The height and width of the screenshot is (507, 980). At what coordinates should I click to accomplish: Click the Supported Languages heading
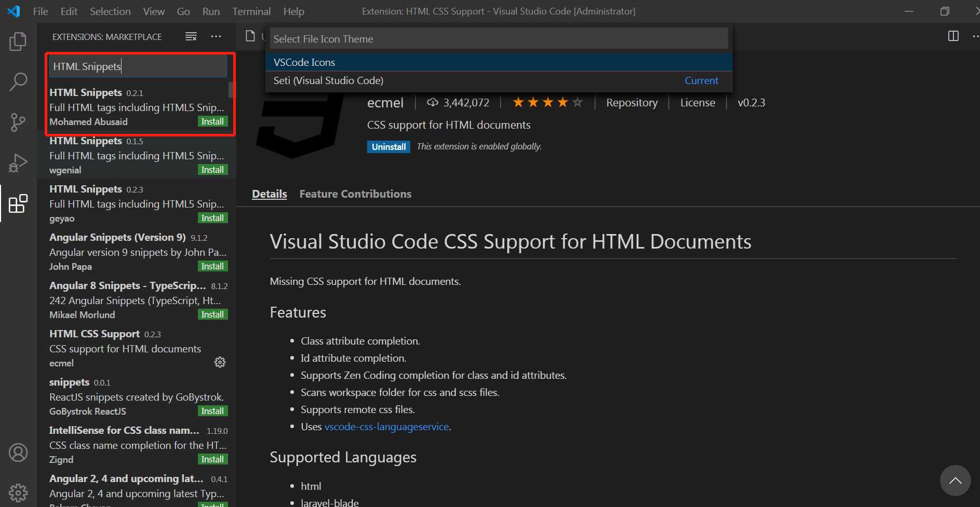point(343,457)
